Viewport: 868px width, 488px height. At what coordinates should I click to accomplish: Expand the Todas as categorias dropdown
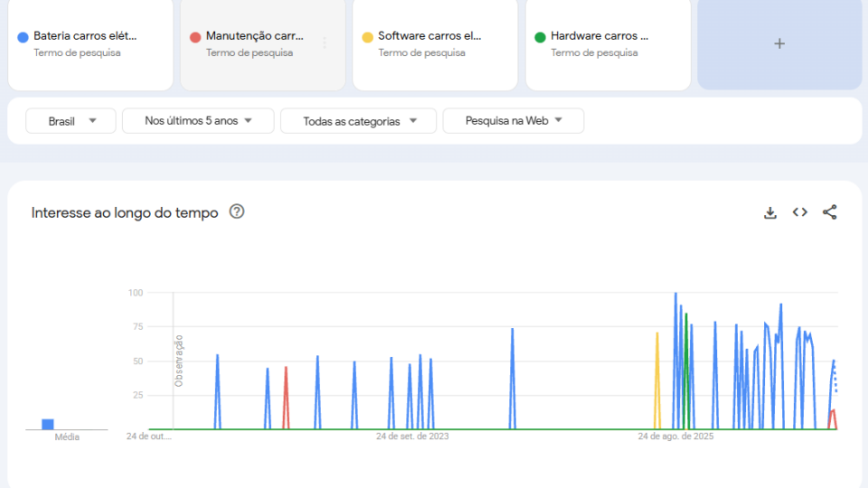[358, 120]
